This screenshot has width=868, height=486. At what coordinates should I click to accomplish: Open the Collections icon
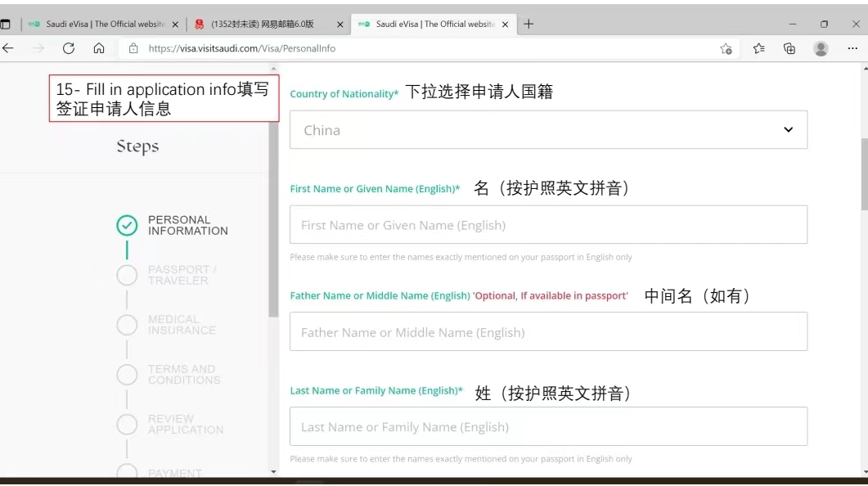click(789, 48)
